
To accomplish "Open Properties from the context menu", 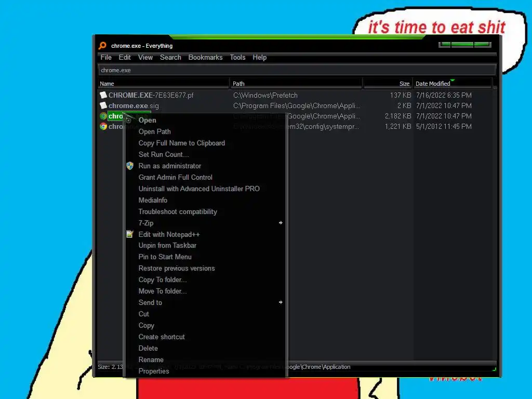I will coord(154,371).
